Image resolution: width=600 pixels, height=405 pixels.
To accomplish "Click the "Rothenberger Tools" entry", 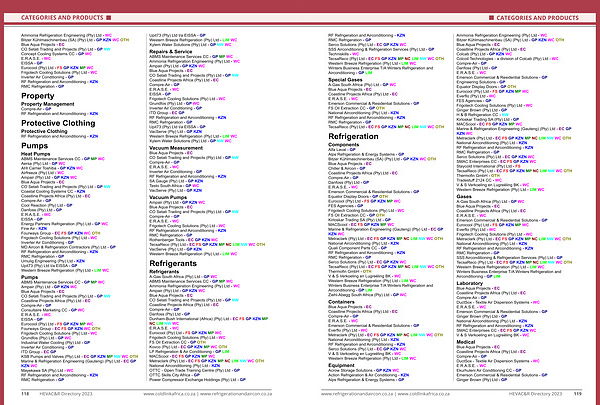I will (184, 240).
